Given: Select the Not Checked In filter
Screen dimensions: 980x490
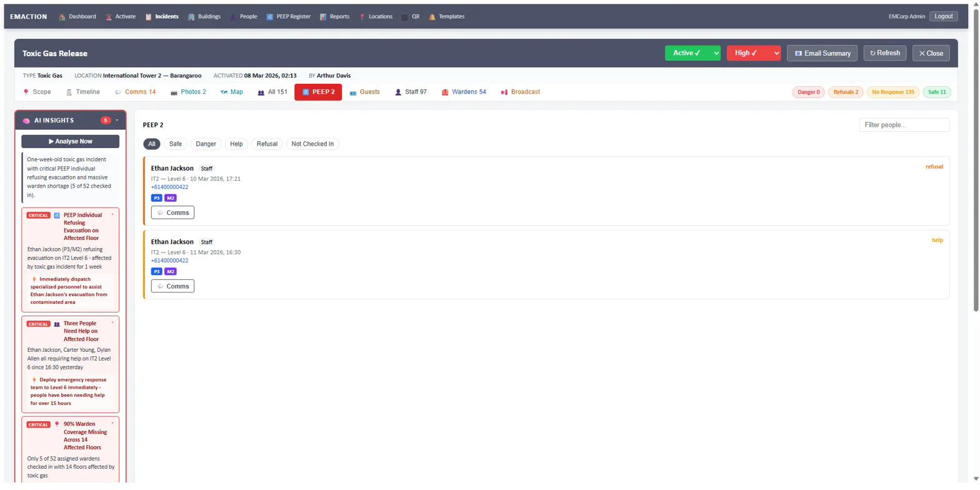Looking at the screenshot, I should (x=312, y=144).
